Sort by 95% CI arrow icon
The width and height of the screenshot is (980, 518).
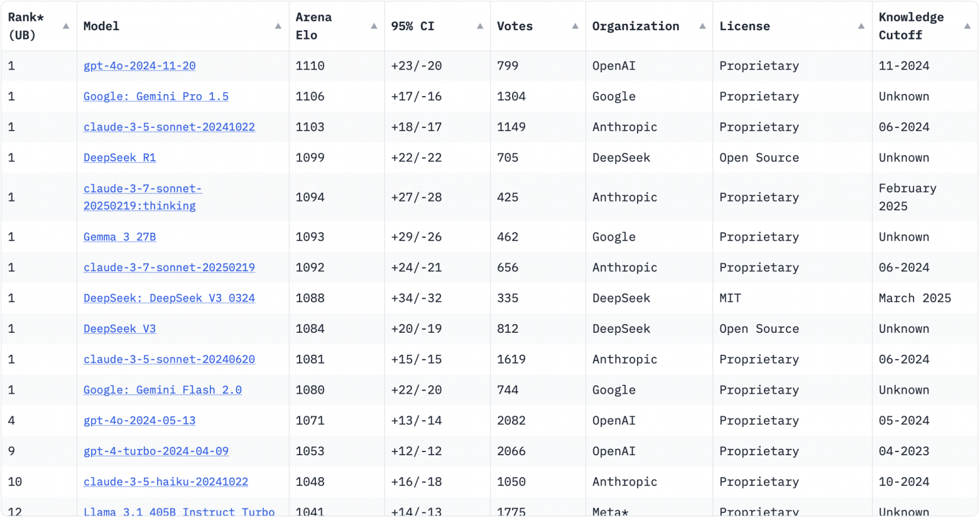coord(480,26)
